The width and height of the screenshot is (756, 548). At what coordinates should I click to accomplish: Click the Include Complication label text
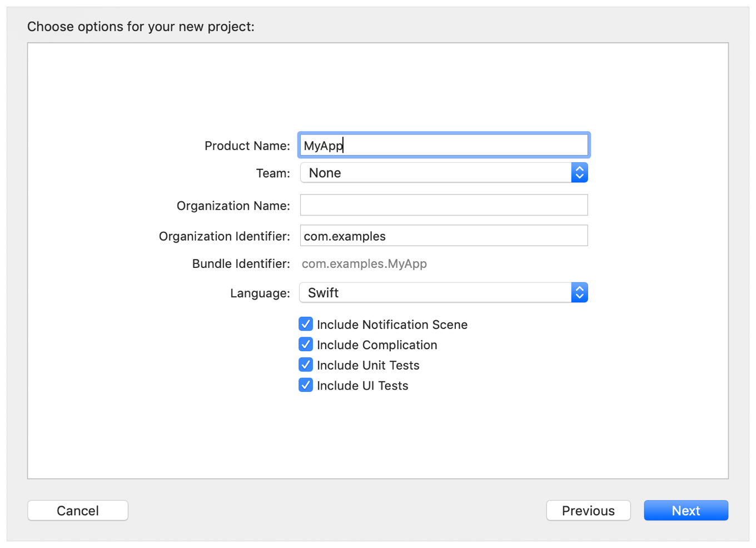pyautogui.click(x=377, y=345)
